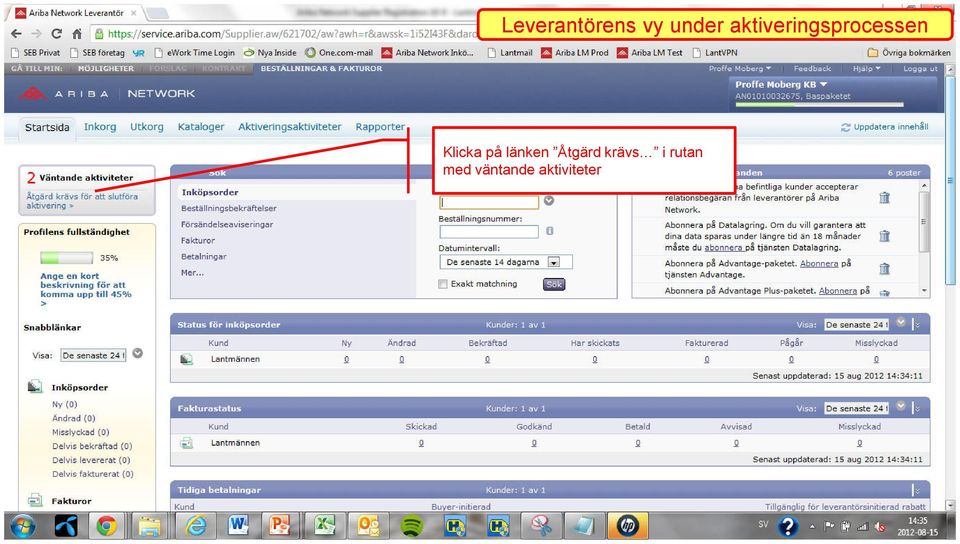960x544 pixels.
Task: Open Microsoft Word from taskbar
Action: point(238,526)
